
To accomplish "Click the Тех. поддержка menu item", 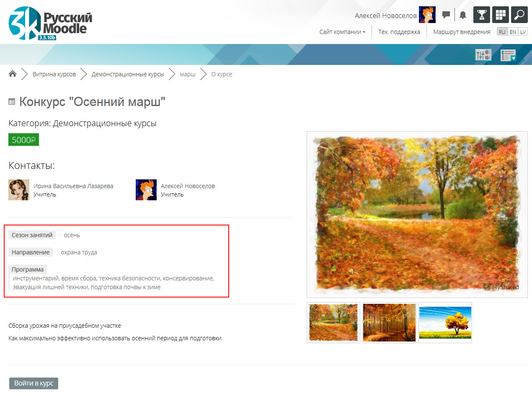I will point(399,32).
